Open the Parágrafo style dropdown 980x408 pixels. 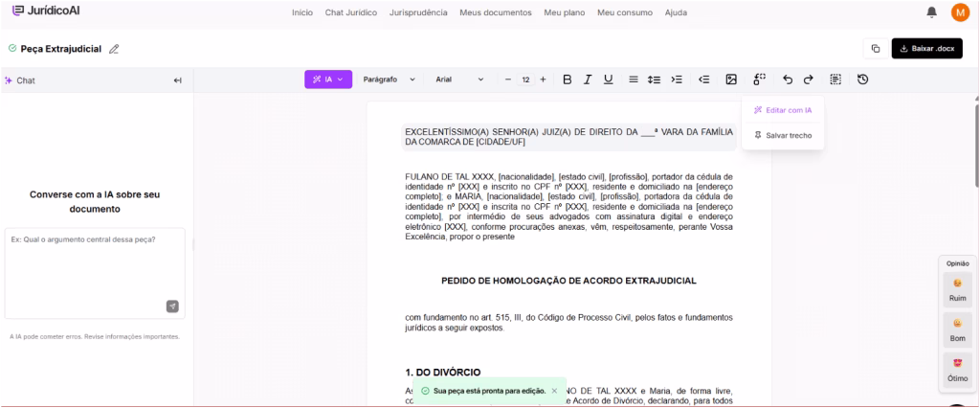tap(389, 79)
